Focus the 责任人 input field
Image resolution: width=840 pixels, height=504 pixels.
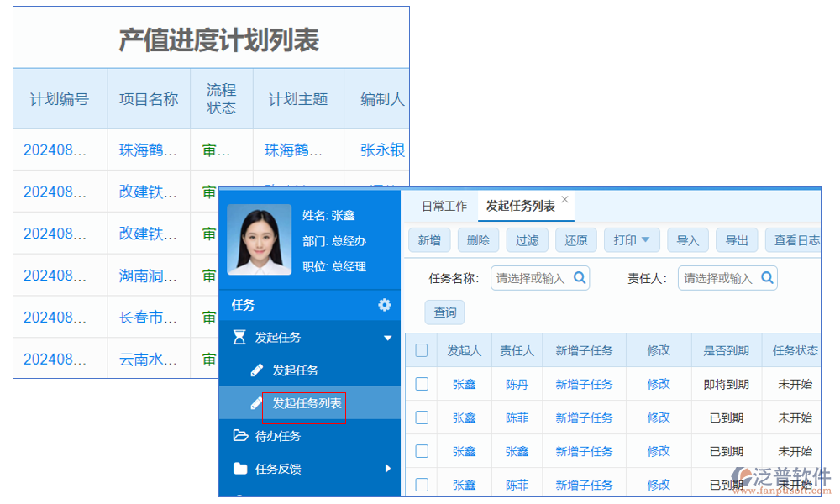(x=727, y=278)
